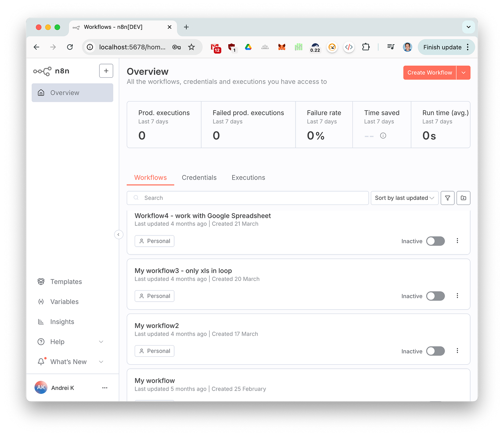Switch to the Credentials tab
Screen dimensions: 504x436
[199, 177]
